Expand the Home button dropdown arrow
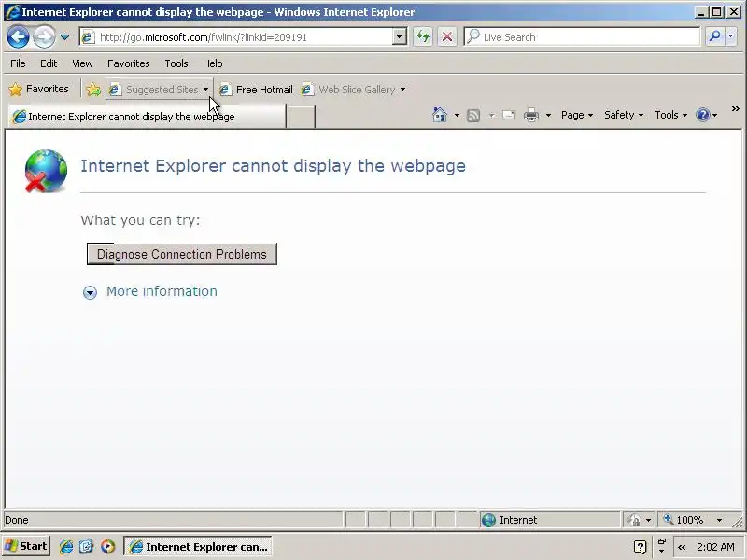Screen dimensions: 747x560 click(457, 115)
